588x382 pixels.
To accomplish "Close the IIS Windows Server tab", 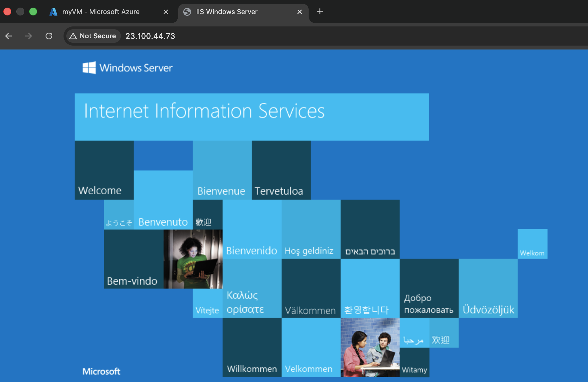I will click(300, 12).
